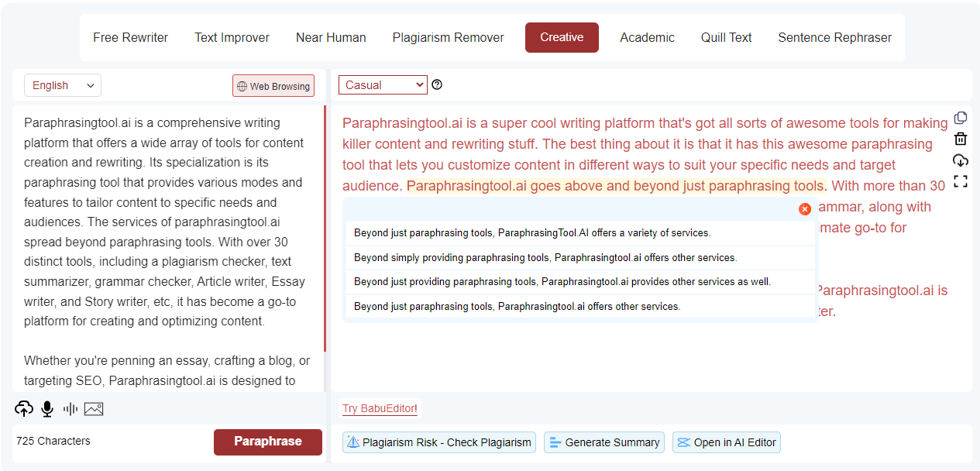The width and height of the screenshot is (980, 471).
Task: Delete output with the trash icon
Action: pos(961,139)
